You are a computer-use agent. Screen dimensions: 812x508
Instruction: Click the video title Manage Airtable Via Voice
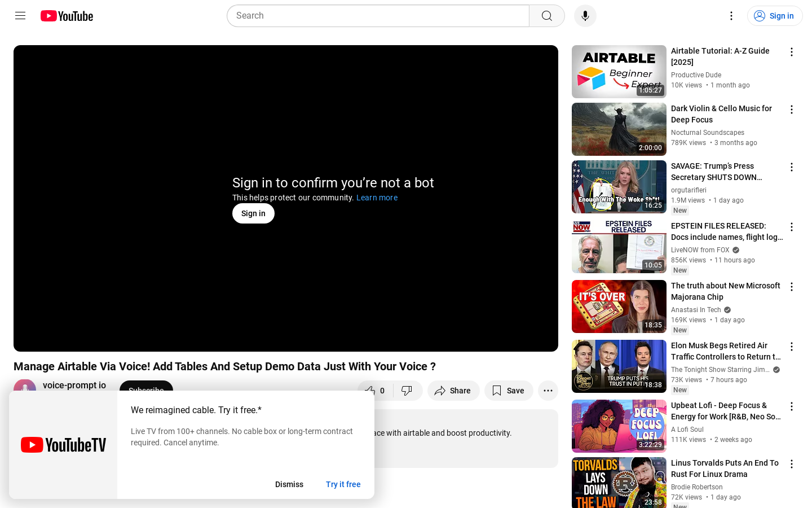point(224,366)
